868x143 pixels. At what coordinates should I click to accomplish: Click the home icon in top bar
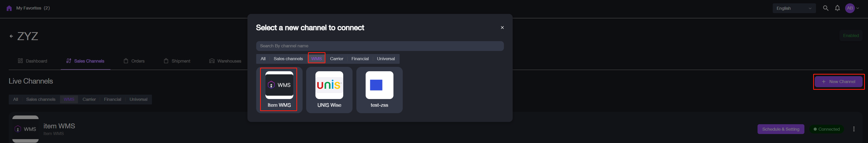point(9,8)
